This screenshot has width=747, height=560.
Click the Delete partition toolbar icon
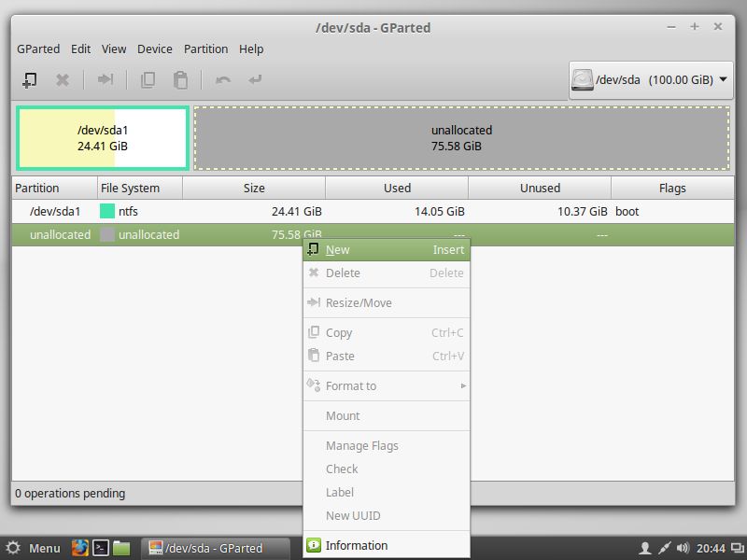[x=63, y=80]
